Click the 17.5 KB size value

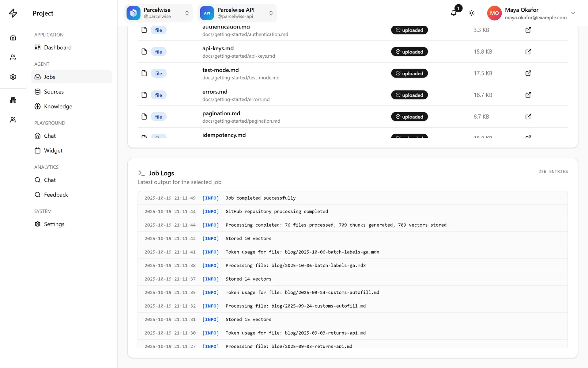(x=483, y=73)
